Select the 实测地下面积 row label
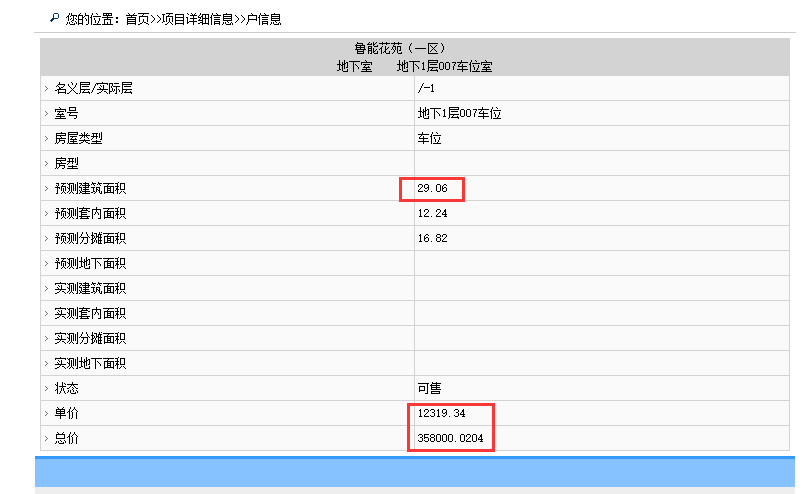The width and height of the screenshot is (803, 494). (90, 363)
